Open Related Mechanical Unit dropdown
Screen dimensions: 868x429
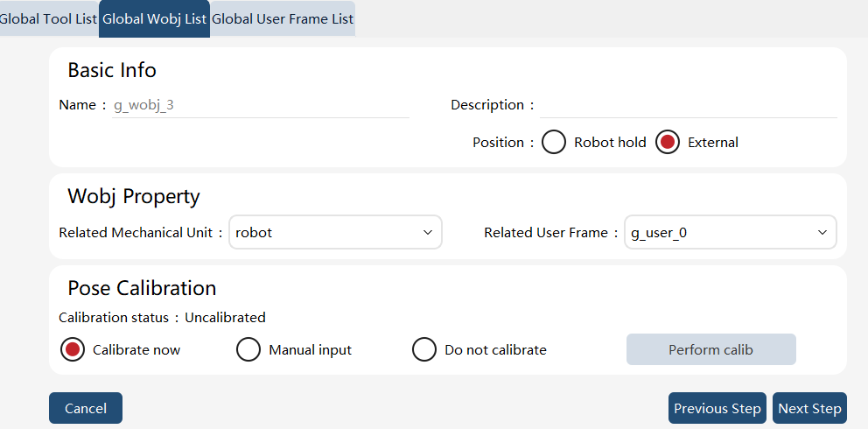point(335,233)
